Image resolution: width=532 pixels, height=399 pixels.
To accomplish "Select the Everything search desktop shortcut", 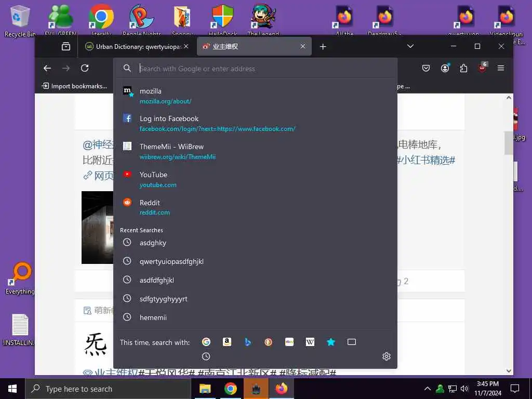I will tap(20, 278).
